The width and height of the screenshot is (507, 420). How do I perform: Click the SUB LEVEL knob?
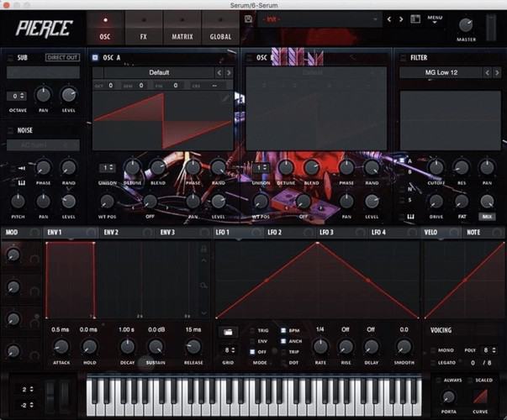click(x=69, y=95)
